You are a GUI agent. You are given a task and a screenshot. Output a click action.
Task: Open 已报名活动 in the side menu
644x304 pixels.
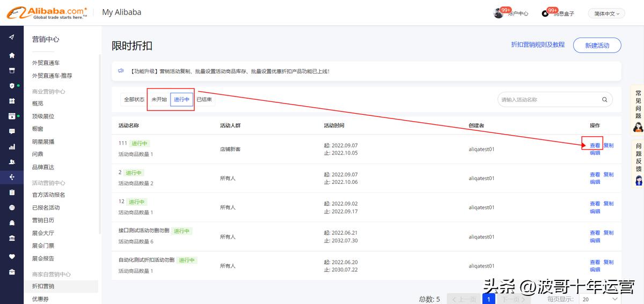click(46, 207)
